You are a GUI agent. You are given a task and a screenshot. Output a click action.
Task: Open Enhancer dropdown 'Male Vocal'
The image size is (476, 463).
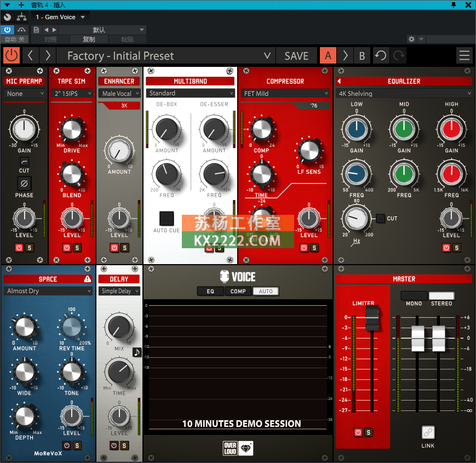point(119,94)
